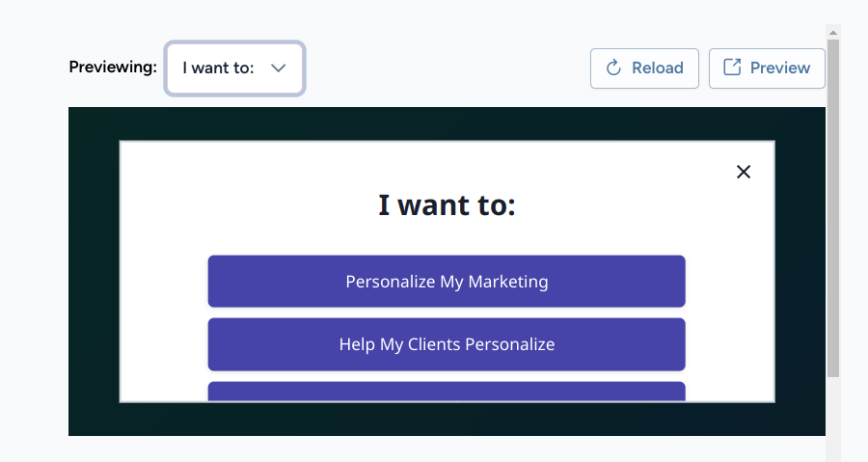Click the "I want to:" popup heading
Screen dimensions: 868x462
pos(447,205)
